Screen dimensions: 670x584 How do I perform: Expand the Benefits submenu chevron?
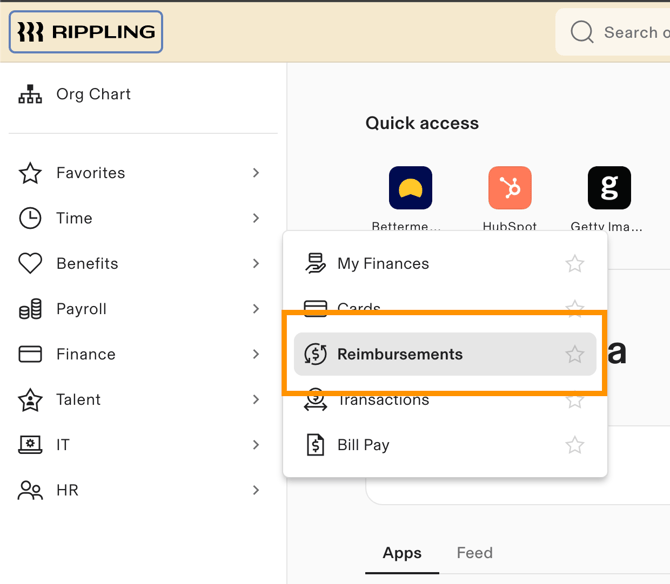pos(256,264)
